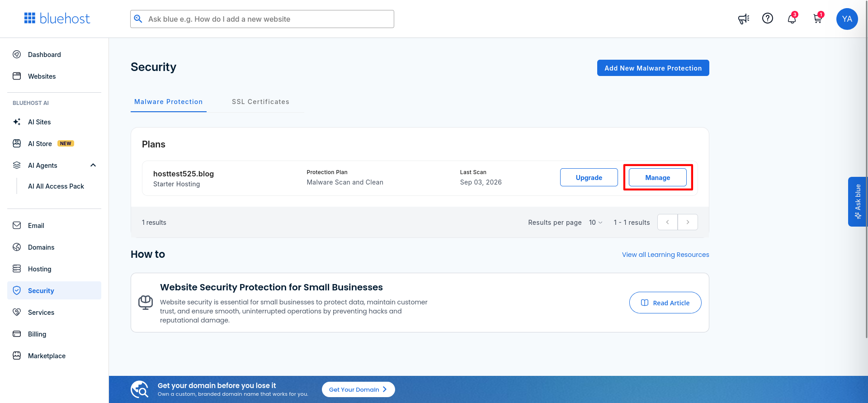This screenshot has width=868, height=403.
Task: Click the NEW badge beside AI Store
Action: pos(66,143)
